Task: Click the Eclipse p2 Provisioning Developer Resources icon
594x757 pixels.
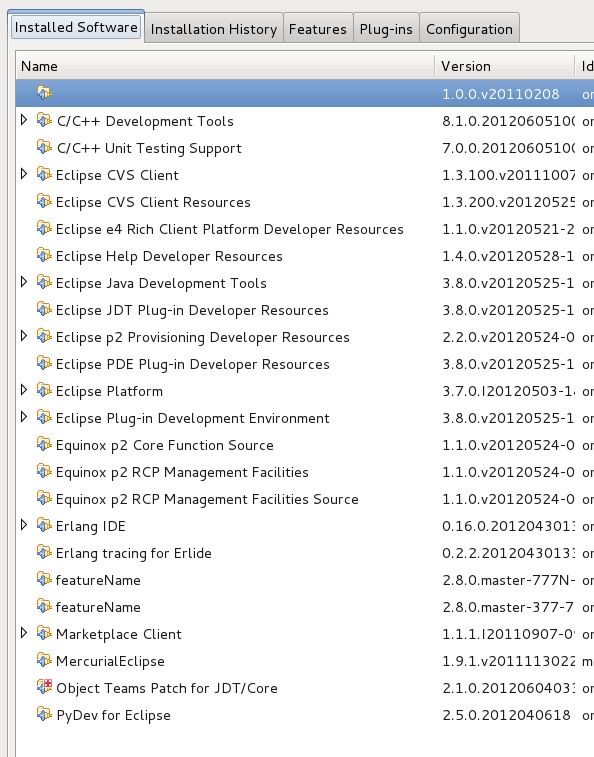Action: (44, 336)
